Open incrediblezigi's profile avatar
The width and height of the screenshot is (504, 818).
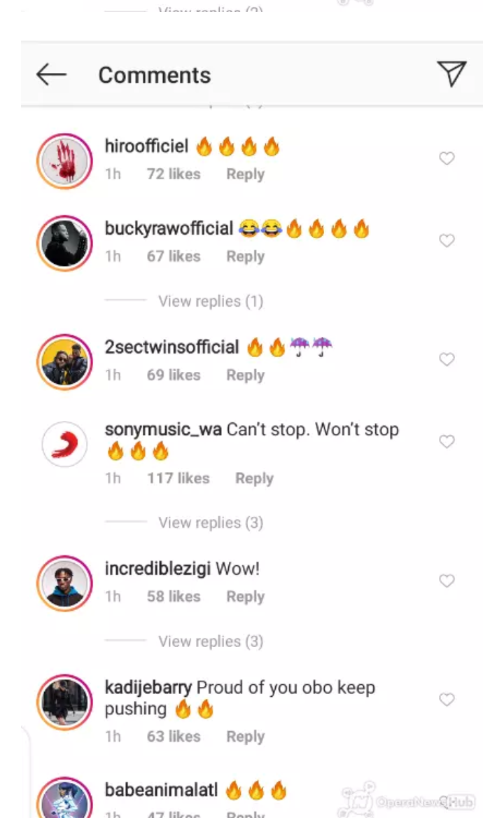click(x=64, y=583)
